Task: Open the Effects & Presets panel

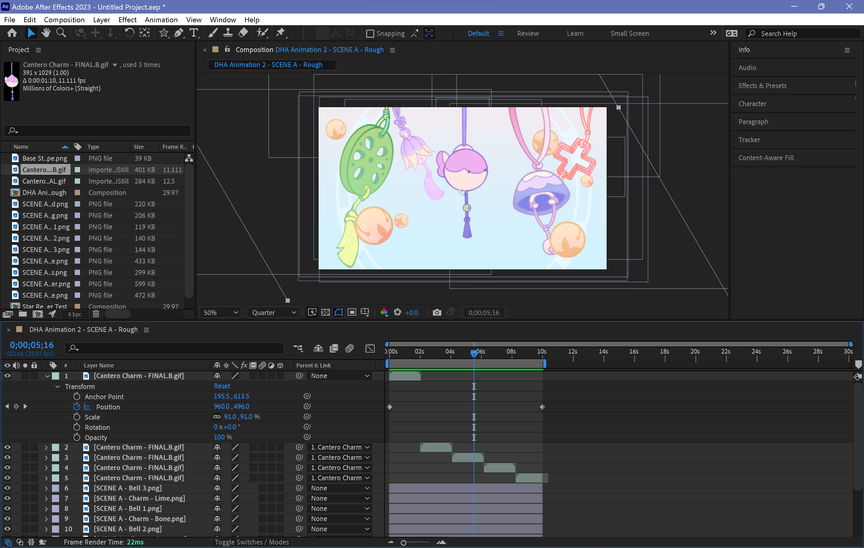Action: [x=762, y=86]
